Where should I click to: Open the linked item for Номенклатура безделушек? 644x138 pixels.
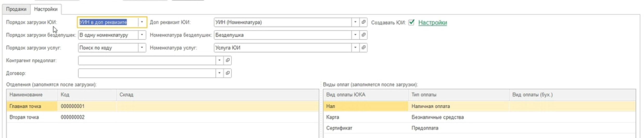coord(363,35)
